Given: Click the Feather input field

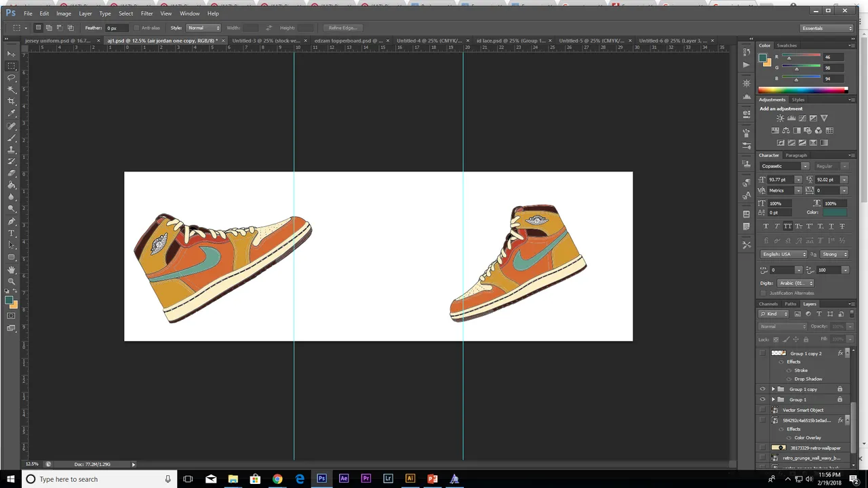Looking at the screenshot, I should pyautogui.click(x=115, y=28).
